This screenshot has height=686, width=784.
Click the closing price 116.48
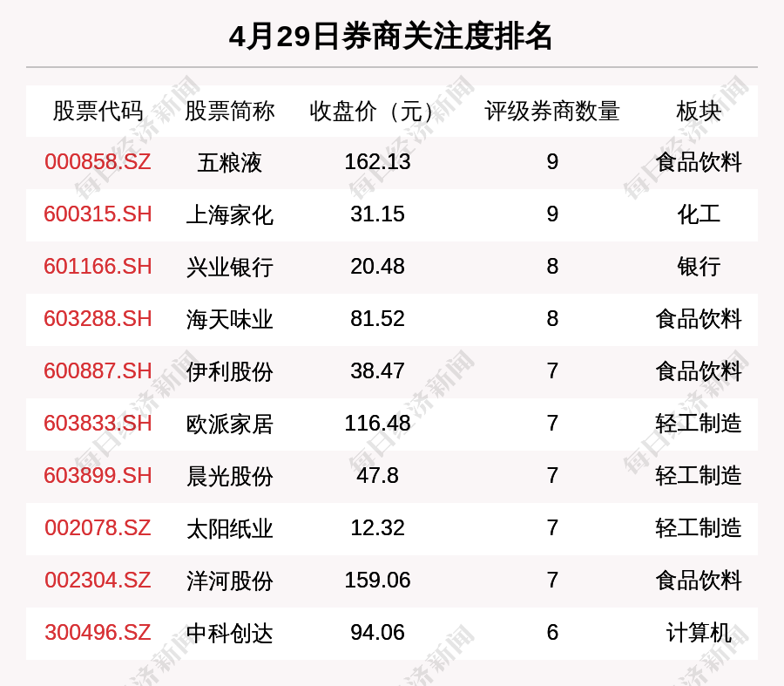click(377, 424)
